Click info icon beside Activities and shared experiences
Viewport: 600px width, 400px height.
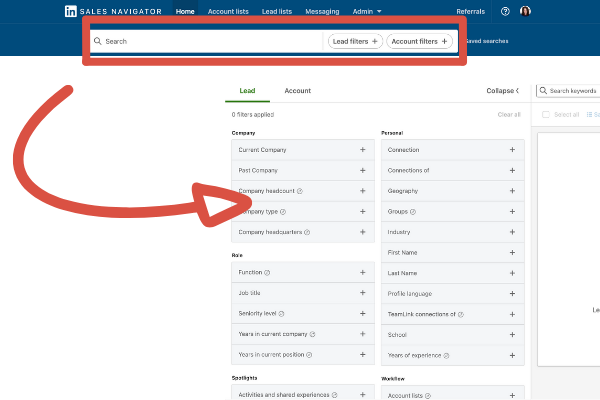(x=334, y=395)
